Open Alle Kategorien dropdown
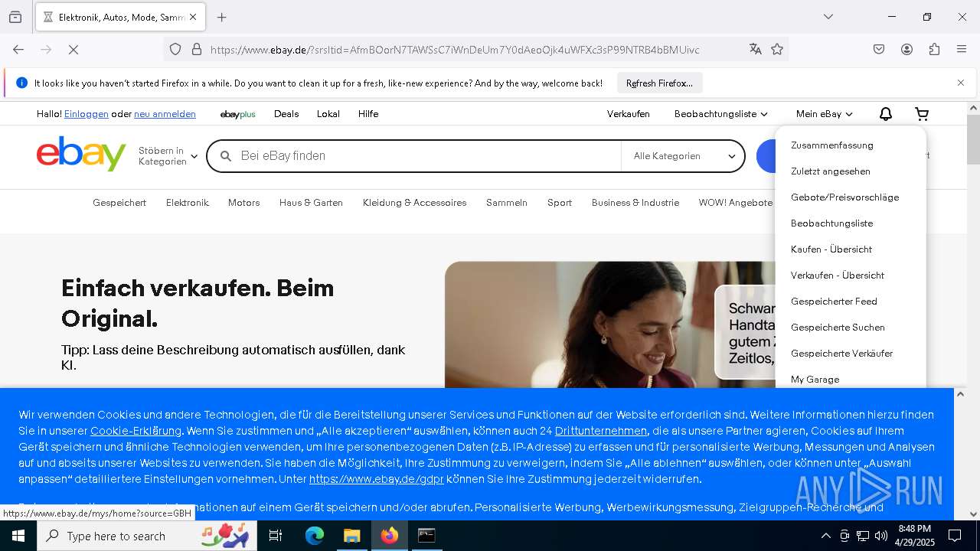Viewport: 980px width, 551px height. coord(684,156)
